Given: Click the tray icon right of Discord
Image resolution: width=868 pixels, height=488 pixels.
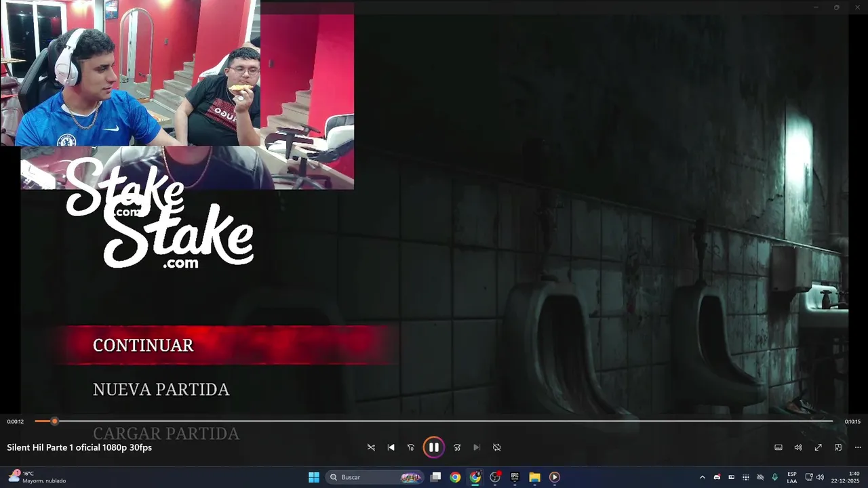Looking at the screenshot, I should coord(731,477).
